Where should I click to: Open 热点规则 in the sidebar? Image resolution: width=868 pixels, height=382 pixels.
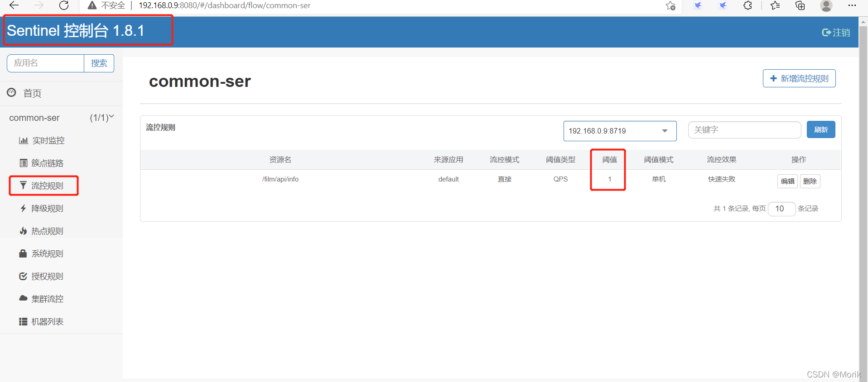tap(47, 231)
